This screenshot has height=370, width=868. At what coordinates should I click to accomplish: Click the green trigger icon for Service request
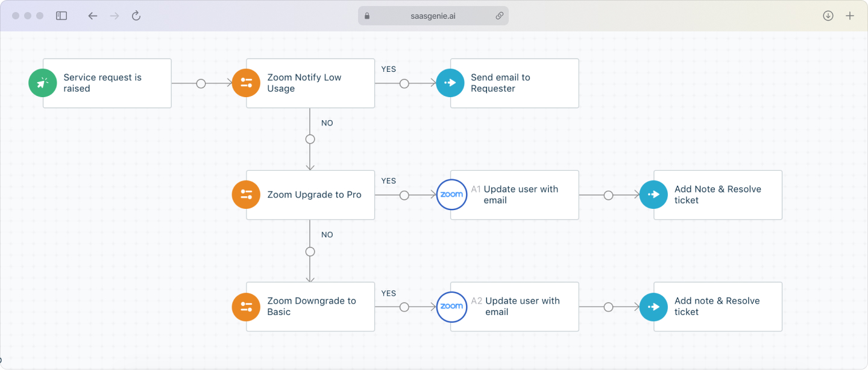click(42, 83)
